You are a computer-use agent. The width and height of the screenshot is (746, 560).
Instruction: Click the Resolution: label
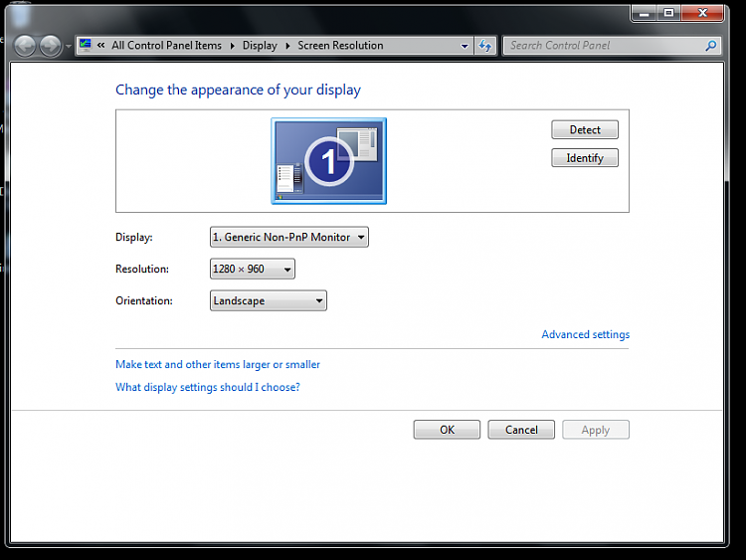(142, 269)
